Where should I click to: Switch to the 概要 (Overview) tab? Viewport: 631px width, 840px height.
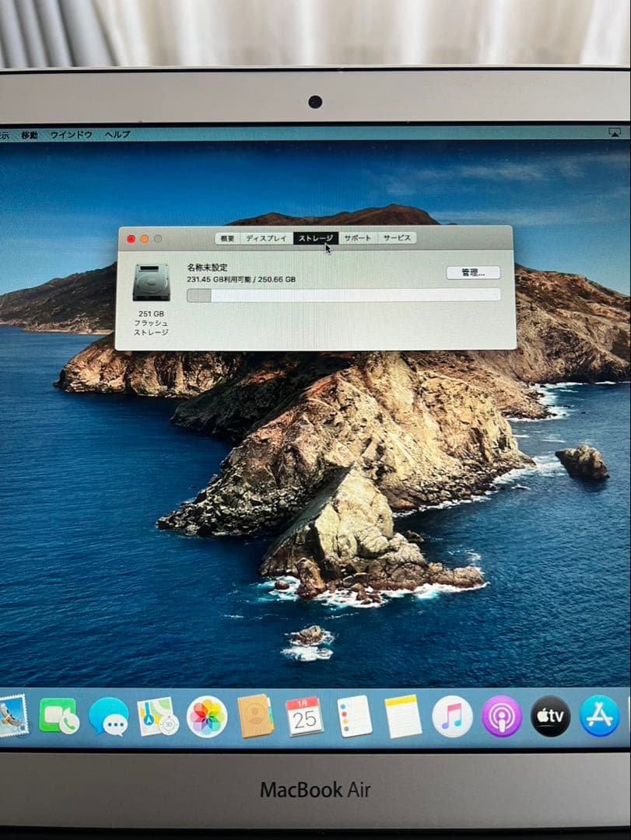pos(228,237)
